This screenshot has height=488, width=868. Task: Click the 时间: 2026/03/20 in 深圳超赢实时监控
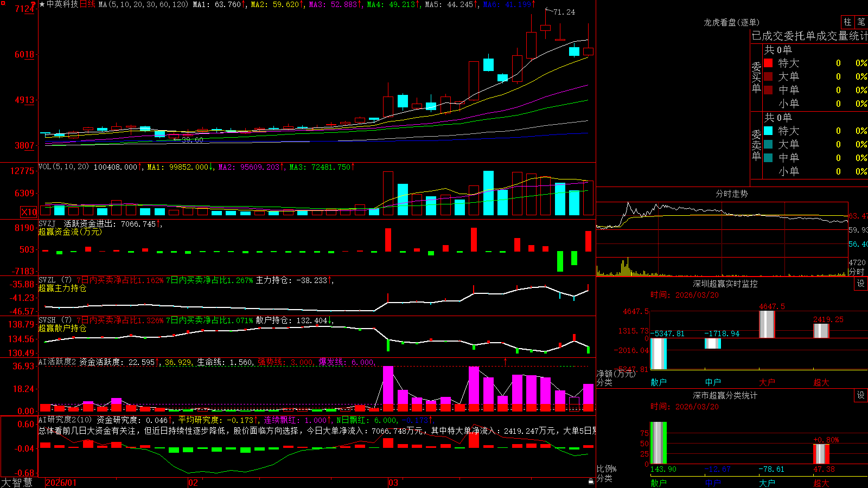[685, 295]
